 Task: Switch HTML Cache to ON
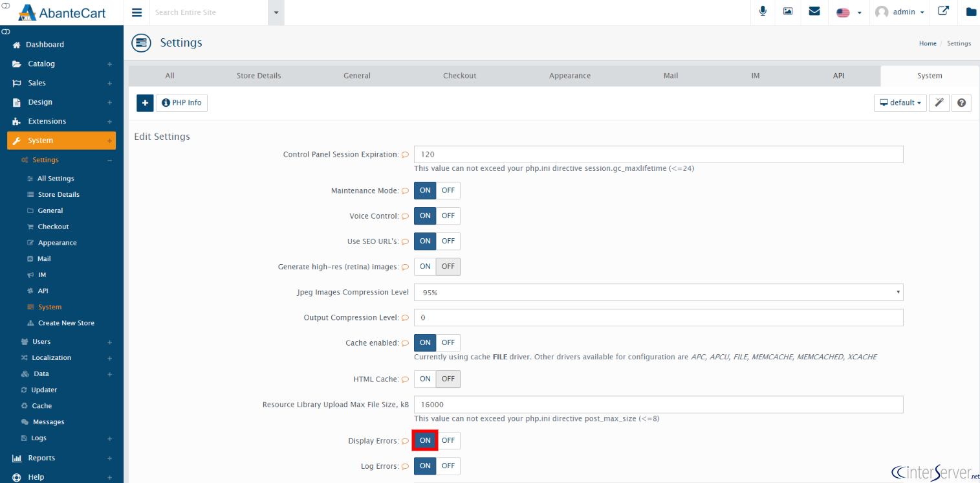point(425,379)
